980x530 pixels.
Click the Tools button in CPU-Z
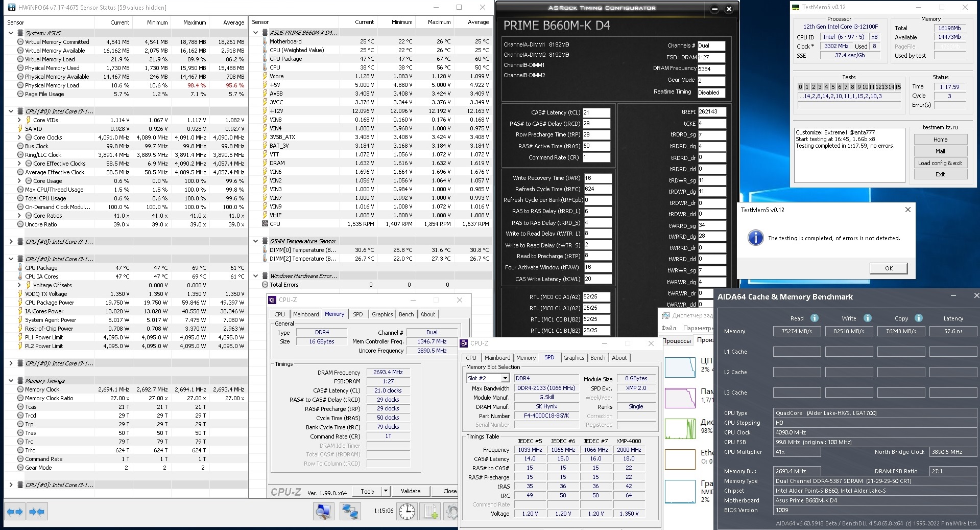pos(367,491)
